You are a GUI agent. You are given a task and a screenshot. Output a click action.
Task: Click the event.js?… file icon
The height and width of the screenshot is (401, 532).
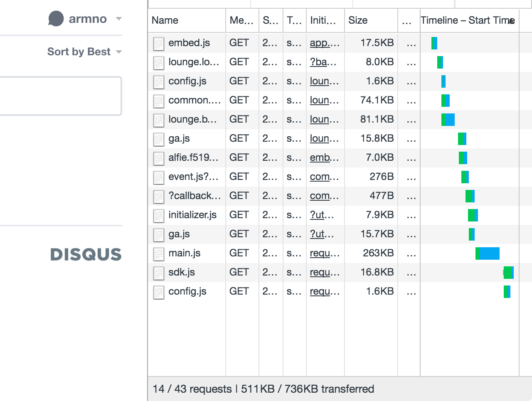tap(159, 177)
